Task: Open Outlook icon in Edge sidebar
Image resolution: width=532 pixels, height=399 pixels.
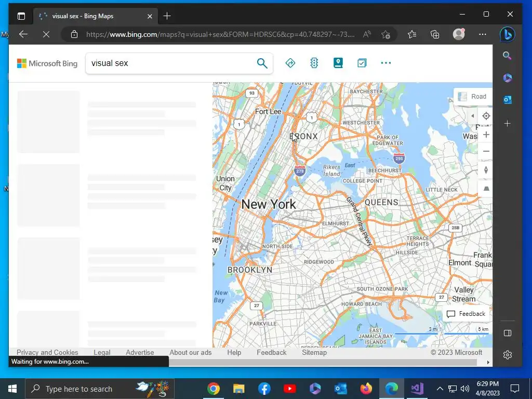Action: point(507,100)
